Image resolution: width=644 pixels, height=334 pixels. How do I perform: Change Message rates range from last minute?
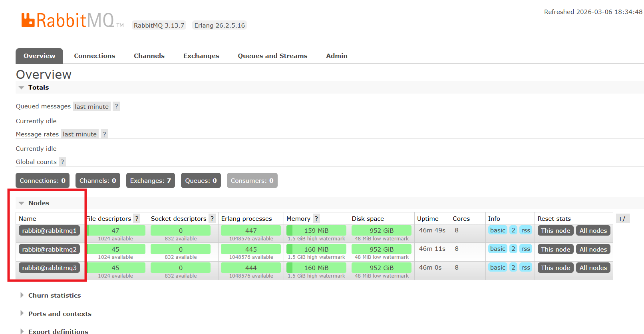pyautogui.click(x=80, y=134)
